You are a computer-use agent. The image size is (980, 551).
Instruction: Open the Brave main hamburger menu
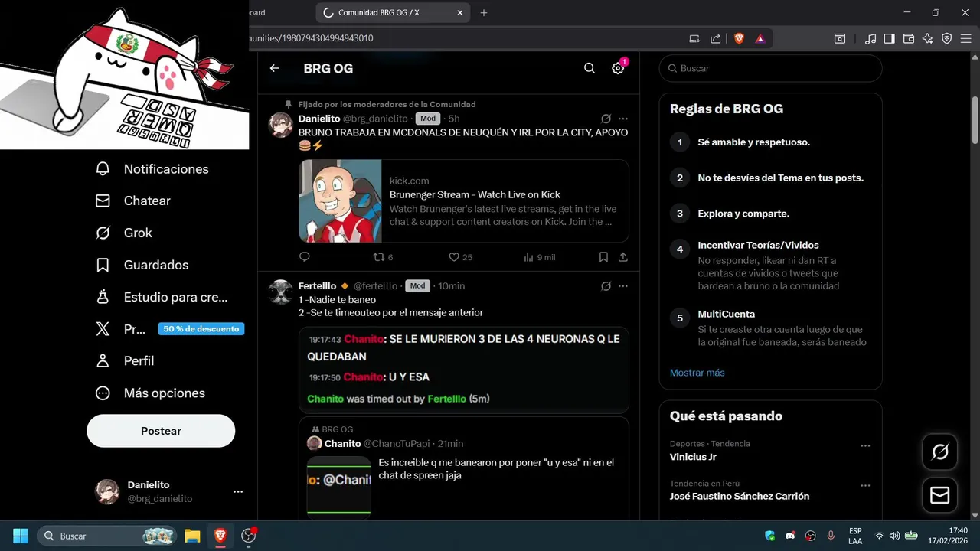(965, 37)
